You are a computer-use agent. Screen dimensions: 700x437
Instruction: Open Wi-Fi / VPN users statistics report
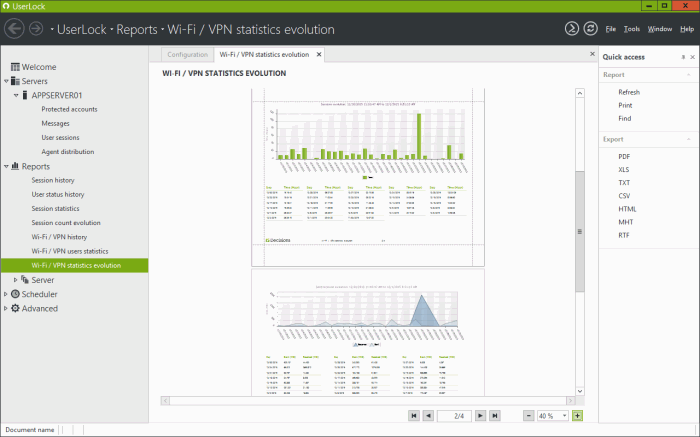click(x=70, y=251)
